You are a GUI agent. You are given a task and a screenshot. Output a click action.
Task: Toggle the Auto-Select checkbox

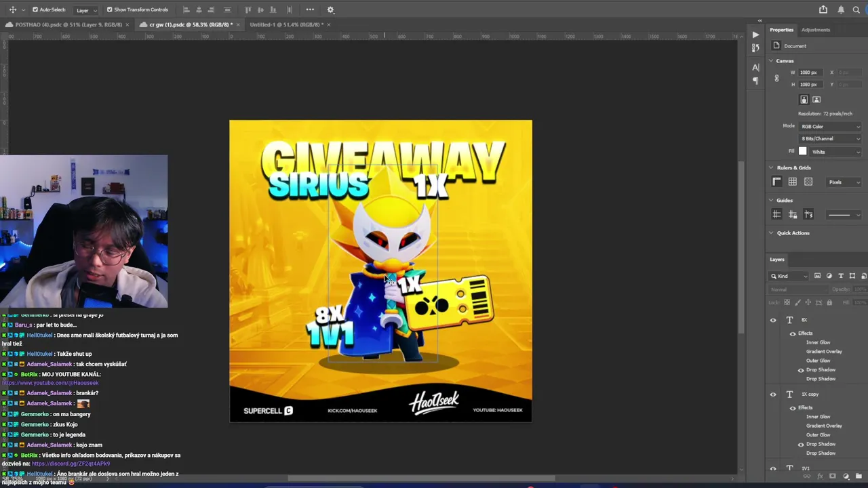tap(34, 9)
